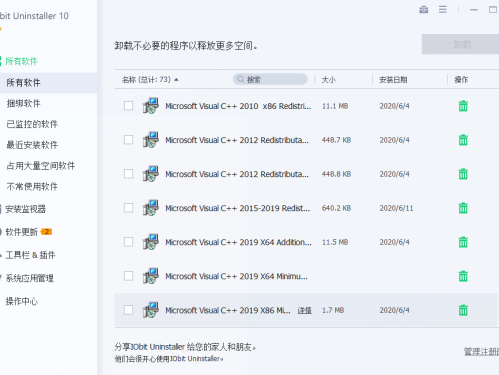Open the hamburger menu icon
The width and height of the screenshot is (499, 375).
coord(443,9)
